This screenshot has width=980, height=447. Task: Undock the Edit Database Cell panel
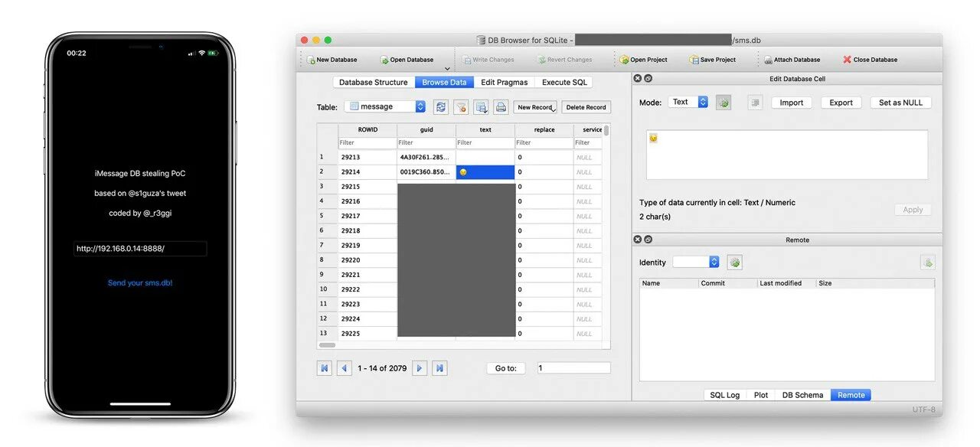(x=648, y=79)
